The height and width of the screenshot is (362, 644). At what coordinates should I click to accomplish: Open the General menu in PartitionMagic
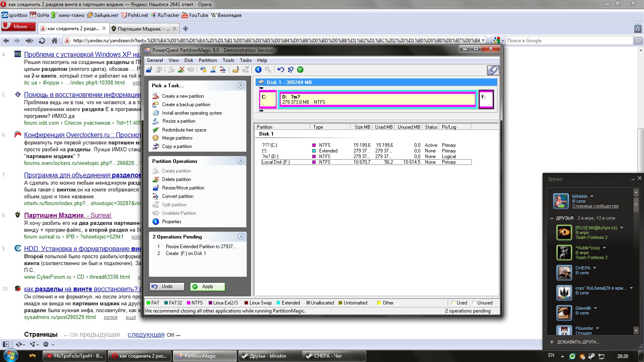tap(155, 60)
